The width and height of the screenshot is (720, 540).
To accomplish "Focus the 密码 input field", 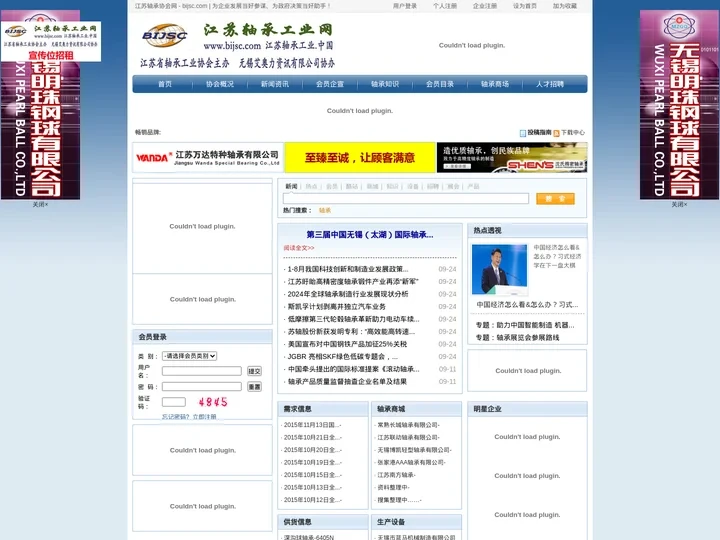I will 202,387.
